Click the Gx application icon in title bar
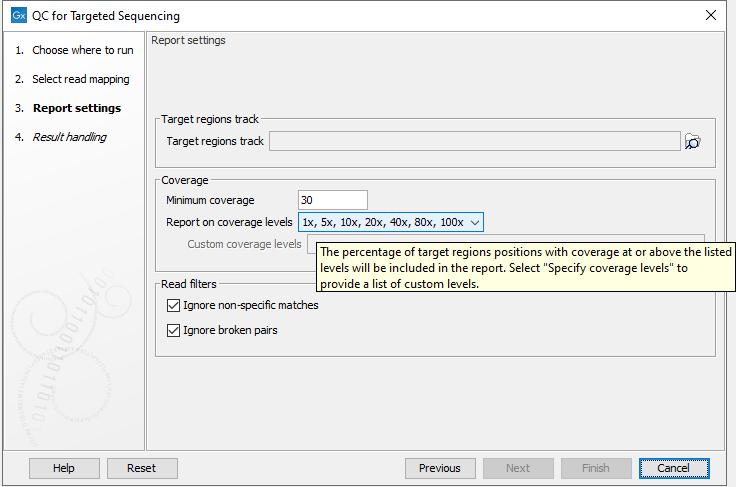Viewport: 736px width, 487px height. click(x=17, y=16)
